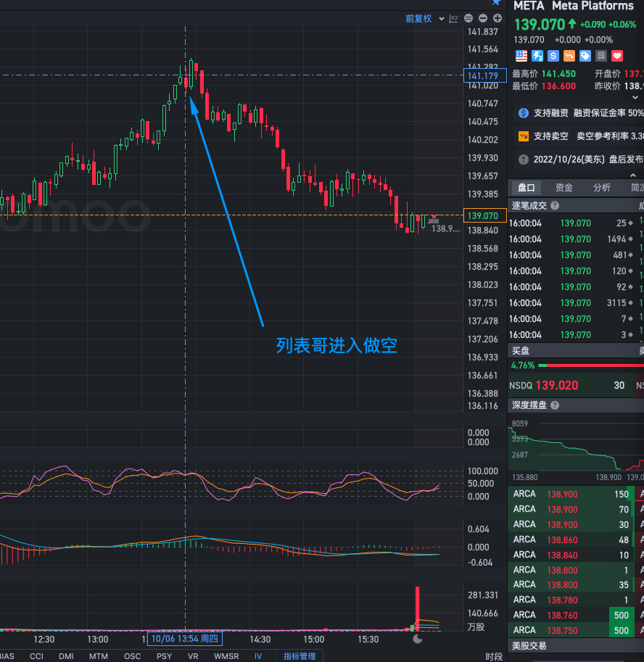Click trade tick row with volume 481
Screen dimensions: 644x662
[571, 255]
